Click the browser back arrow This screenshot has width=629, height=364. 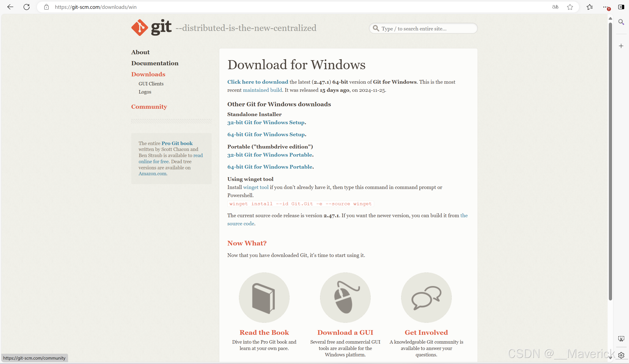[x=10, y=7]
